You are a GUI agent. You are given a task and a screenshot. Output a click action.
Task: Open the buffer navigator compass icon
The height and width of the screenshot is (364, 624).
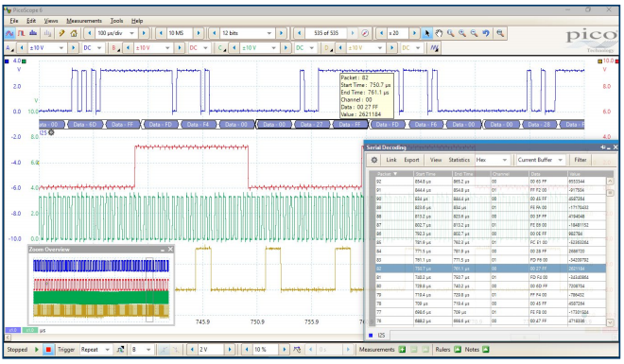point(365,33)
